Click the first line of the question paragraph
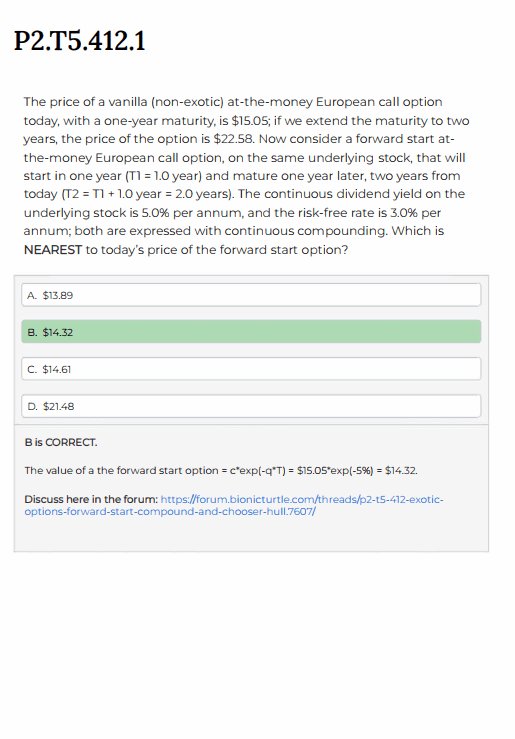 pyautogui.click(x=233, y=102)
